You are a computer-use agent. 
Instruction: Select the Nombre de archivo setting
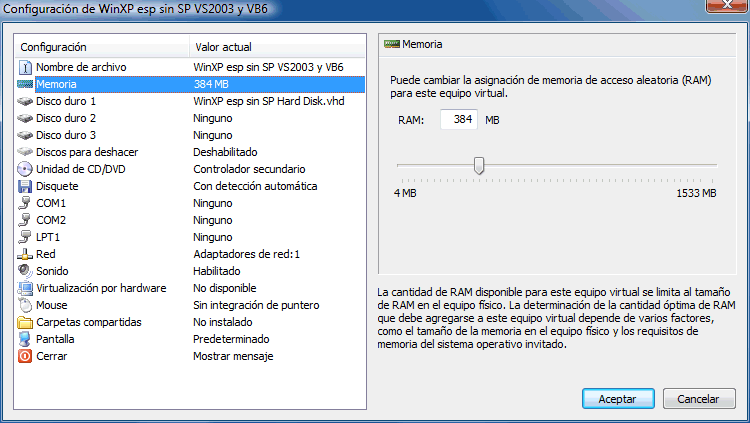coord(190,67)
